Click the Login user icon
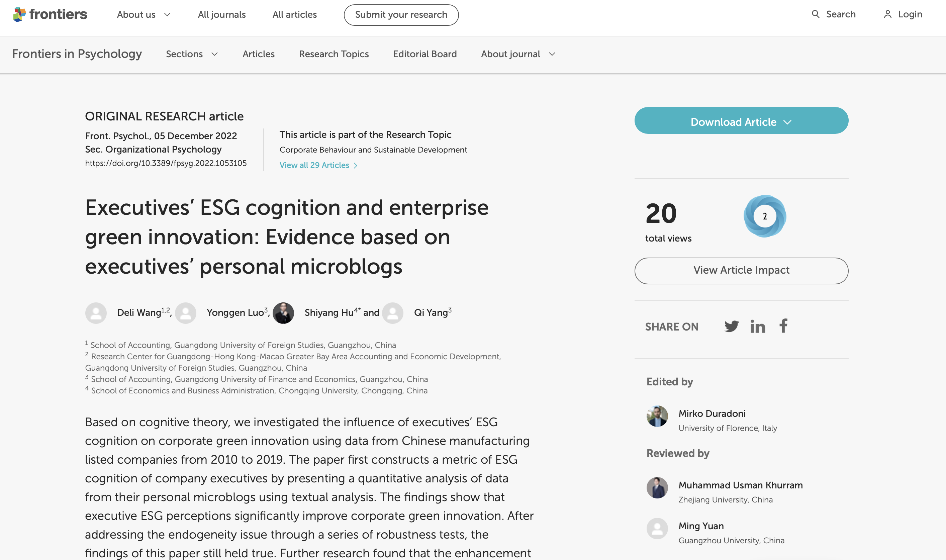The height and width of the screenshot is (560, 946). [x=887, y=14]
